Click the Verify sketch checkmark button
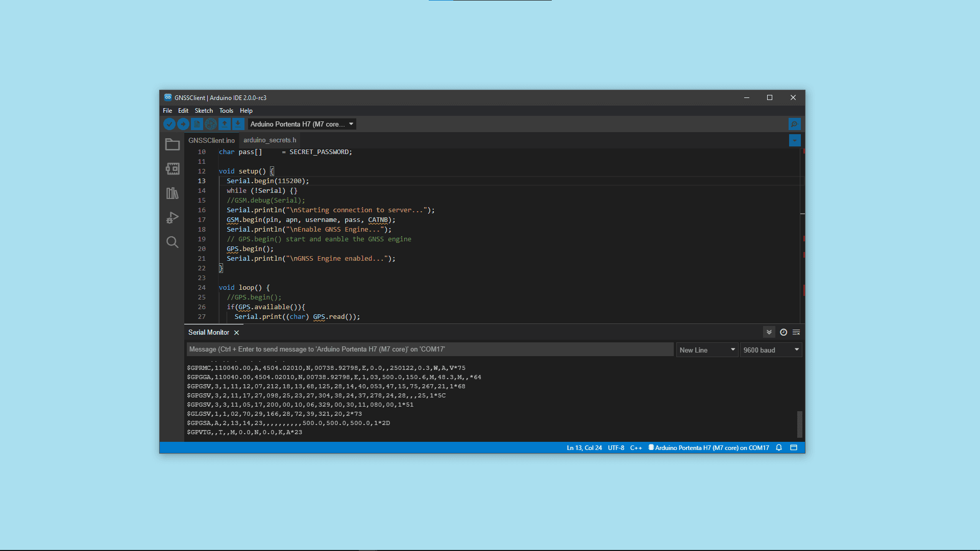 [169, 124]
